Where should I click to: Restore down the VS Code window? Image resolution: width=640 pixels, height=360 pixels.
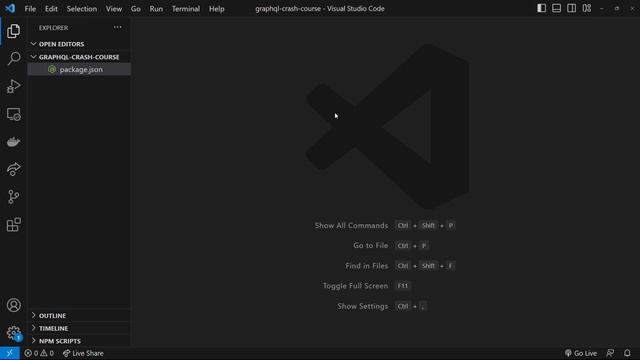click(617, 8)
